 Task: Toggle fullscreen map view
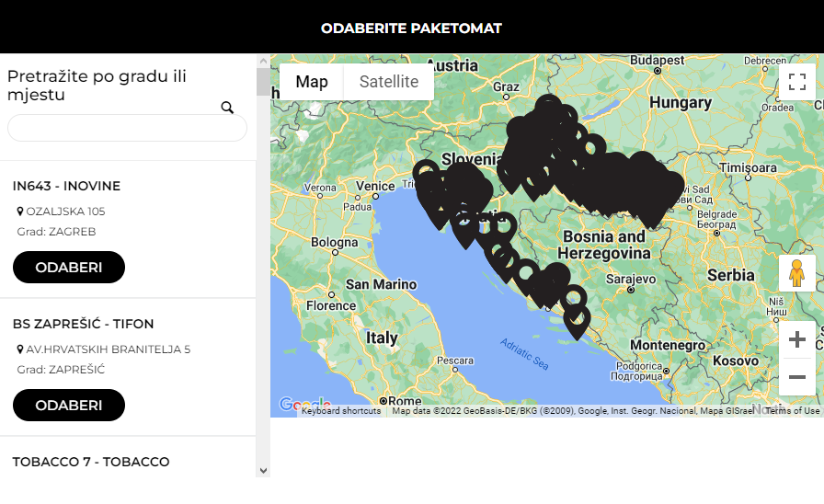(x=797, y=82)
